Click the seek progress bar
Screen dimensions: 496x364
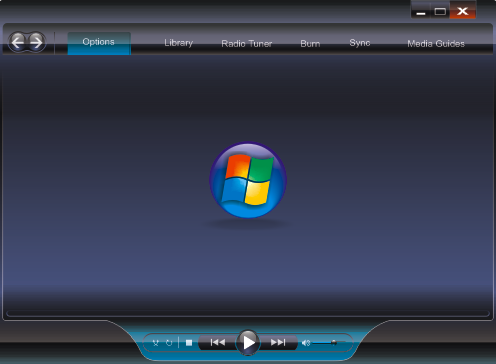[248, 314]
